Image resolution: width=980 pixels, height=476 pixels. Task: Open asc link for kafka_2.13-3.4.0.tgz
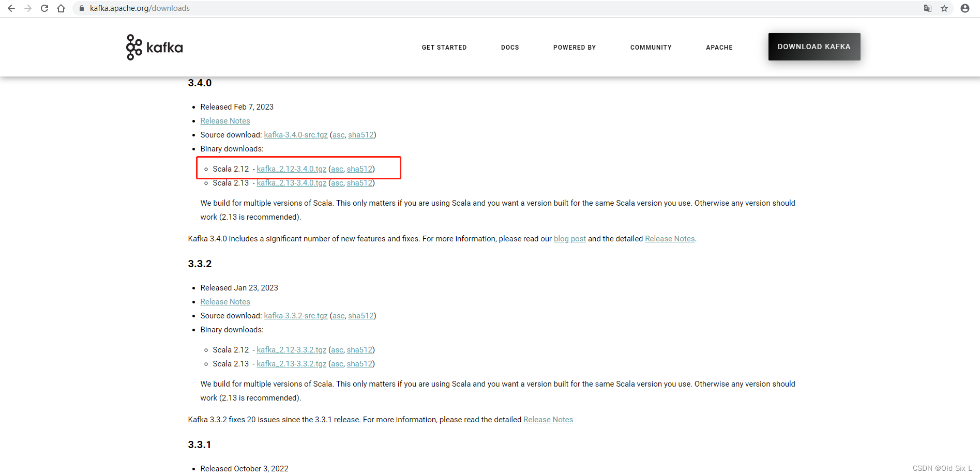pyautogui.click(x=337, y=183)
